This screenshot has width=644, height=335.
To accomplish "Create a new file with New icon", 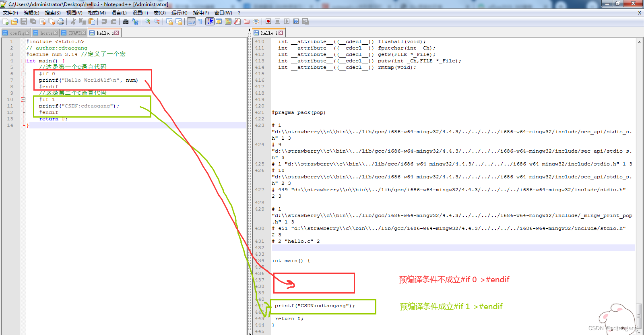I will point(5,21).
